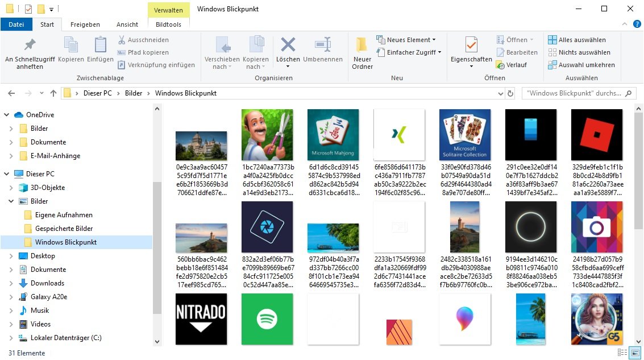Viewport: 644px width, 360px height.
Task: Open the Freigeben ribbon tab
Action: [x=85, y=24]
